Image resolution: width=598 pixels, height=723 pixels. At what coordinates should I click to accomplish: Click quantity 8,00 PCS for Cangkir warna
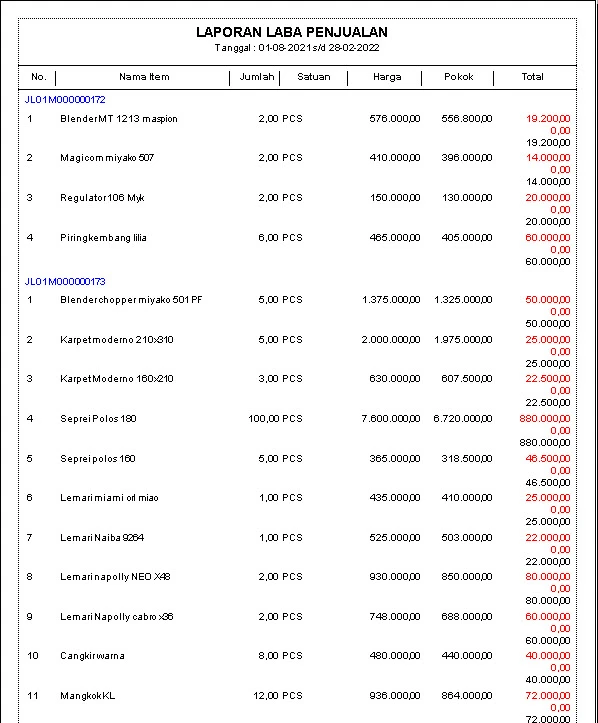point(280,656)
